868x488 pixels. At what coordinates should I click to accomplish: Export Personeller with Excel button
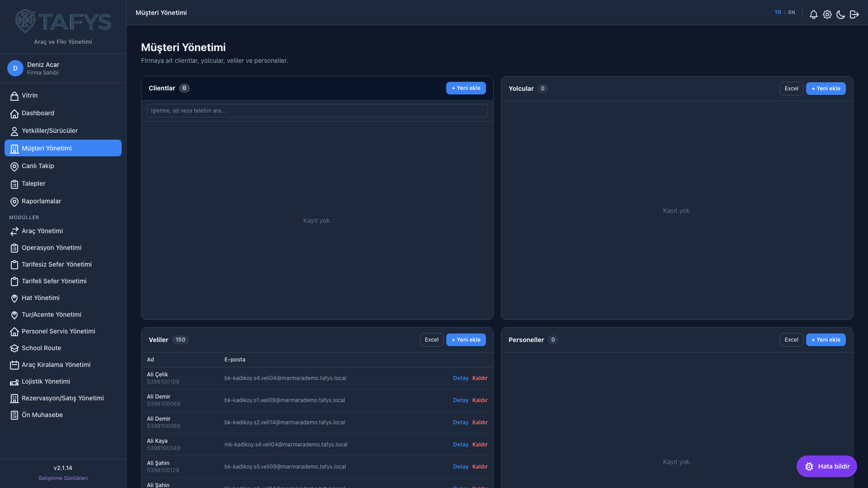point(791,340)
